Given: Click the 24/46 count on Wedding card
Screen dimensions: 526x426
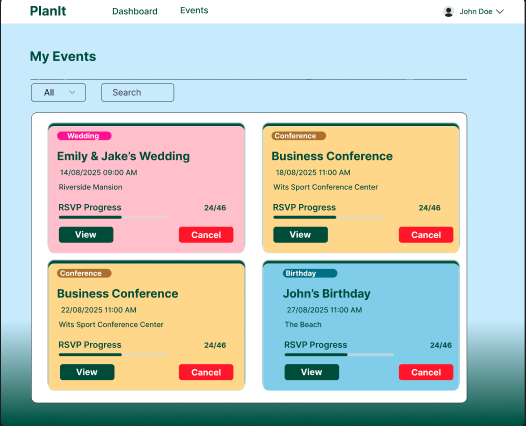Looking at the screenshot, I should [215, 208].
